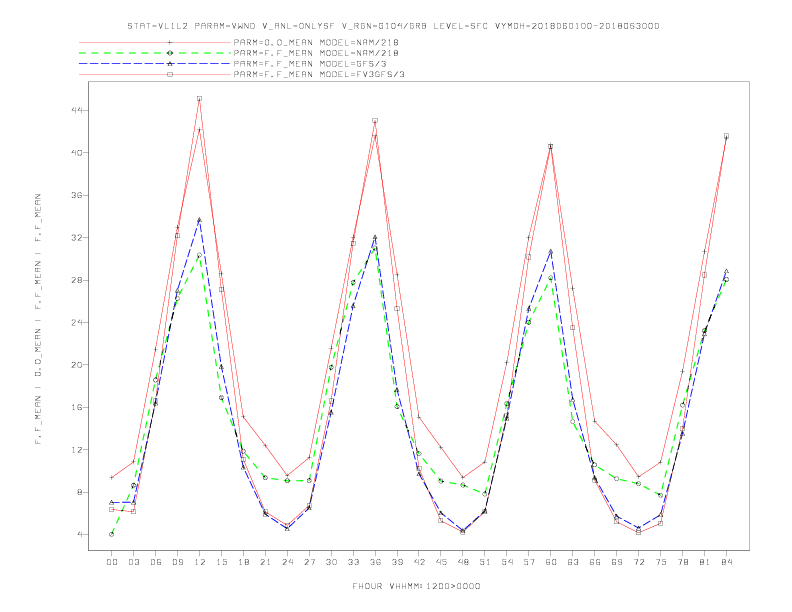Click x-axis tick label 27
This screenshot has width=792, height=612.
pos(309,562)
